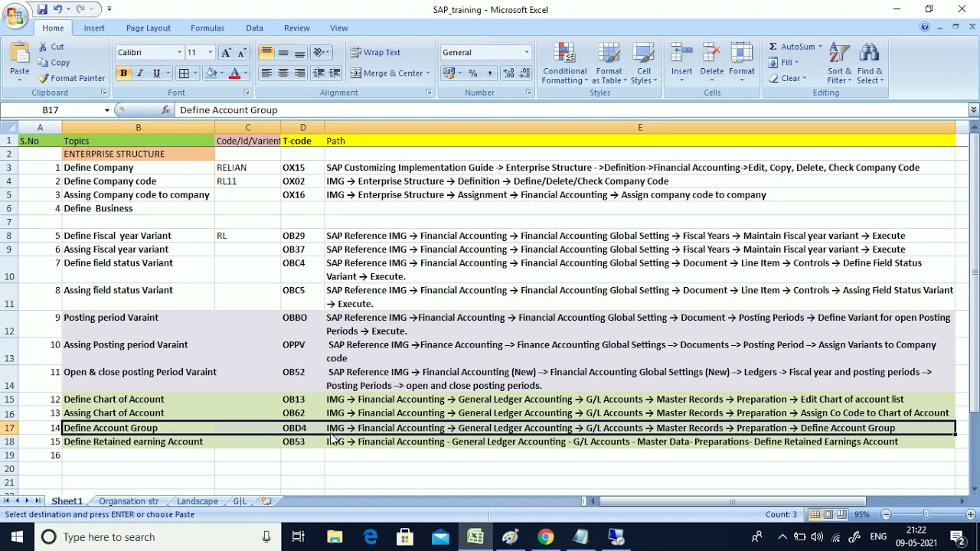Open the font size dropdown

(211, 52)
